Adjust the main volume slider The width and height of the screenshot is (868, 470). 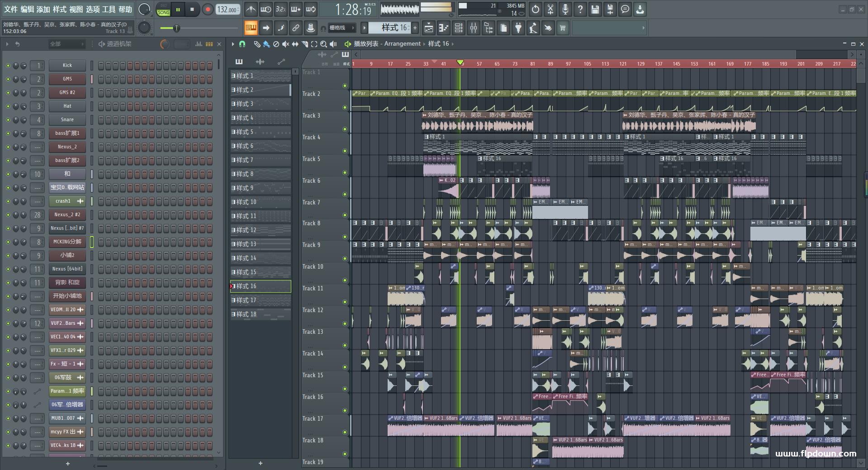tap(199, 28)
